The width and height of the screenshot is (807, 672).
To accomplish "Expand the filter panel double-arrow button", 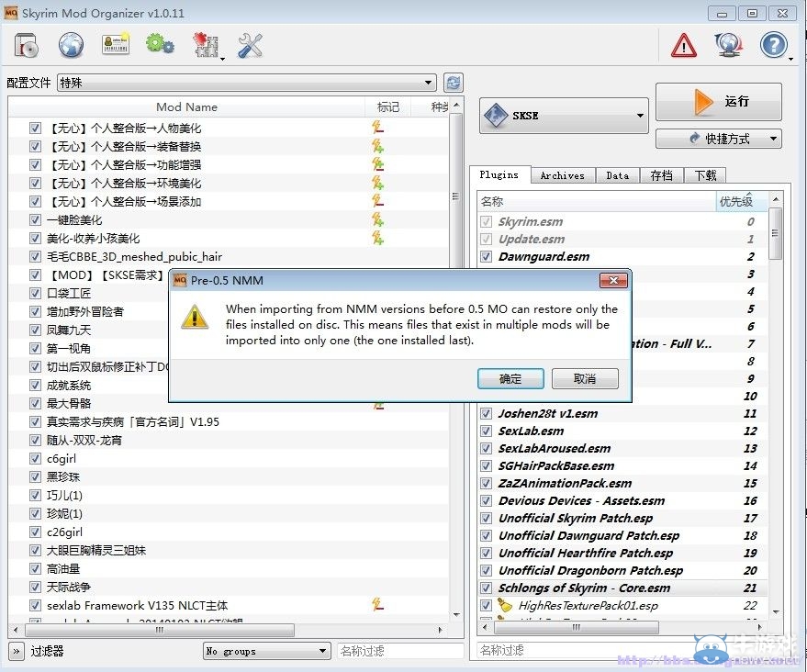I will 16,652.
